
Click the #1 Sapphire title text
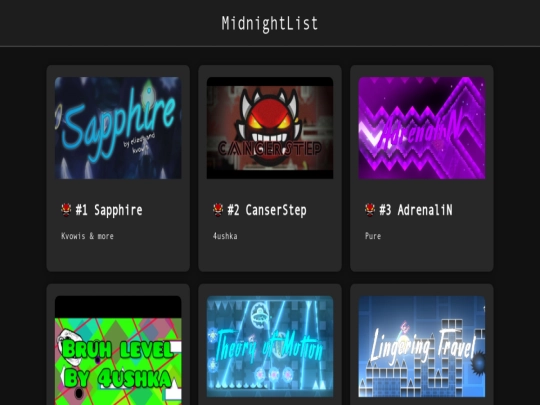109,210
